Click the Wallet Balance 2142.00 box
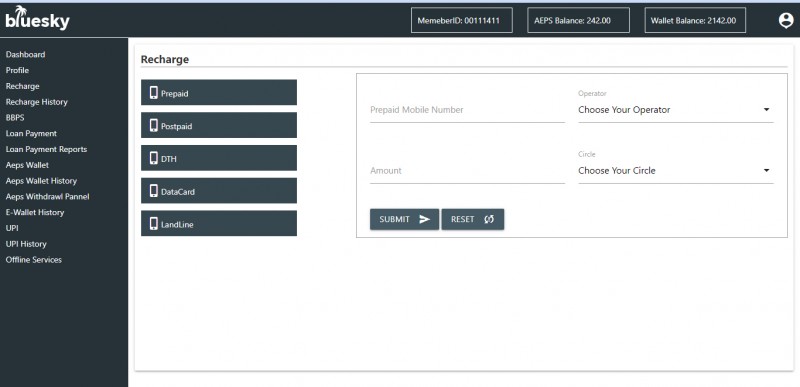Screen dimensions: 800x387 [x=695, y=20]
